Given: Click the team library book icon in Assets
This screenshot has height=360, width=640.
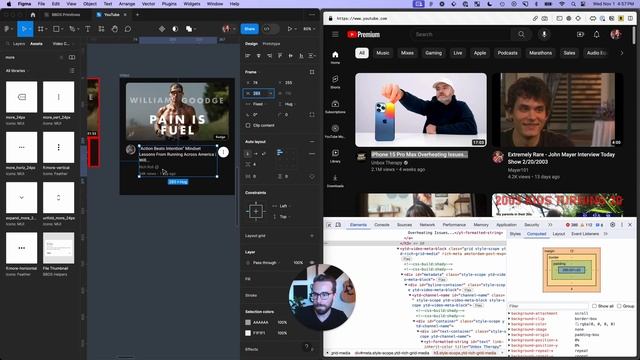Looking at the screenshot, I should pyautogui.click(x=72, y=58).
